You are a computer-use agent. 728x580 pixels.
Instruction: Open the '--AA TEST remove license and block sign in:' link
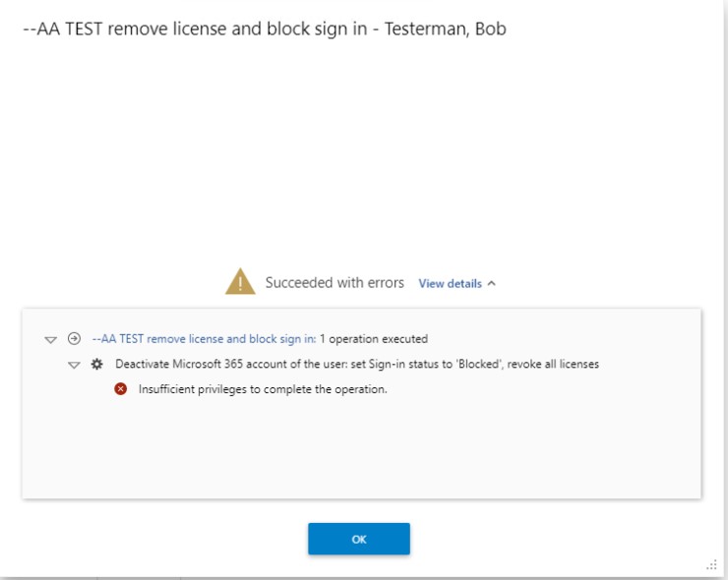click(204, 339)
